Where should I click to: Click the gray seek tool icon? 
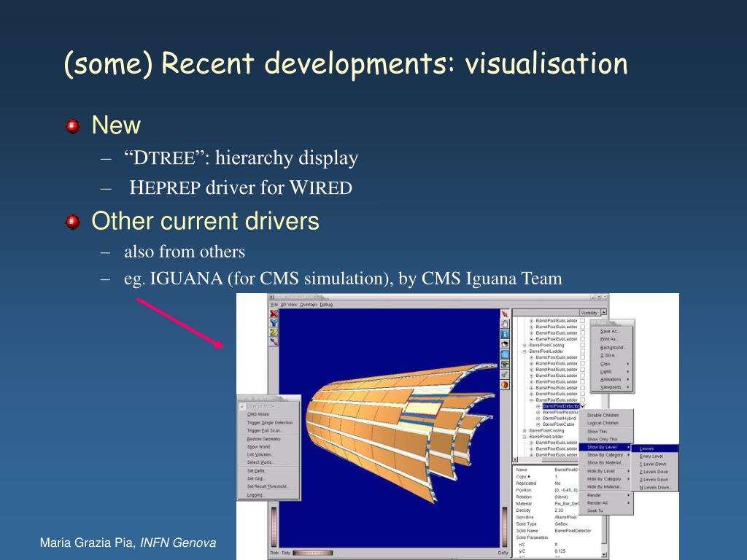(505, 374)
